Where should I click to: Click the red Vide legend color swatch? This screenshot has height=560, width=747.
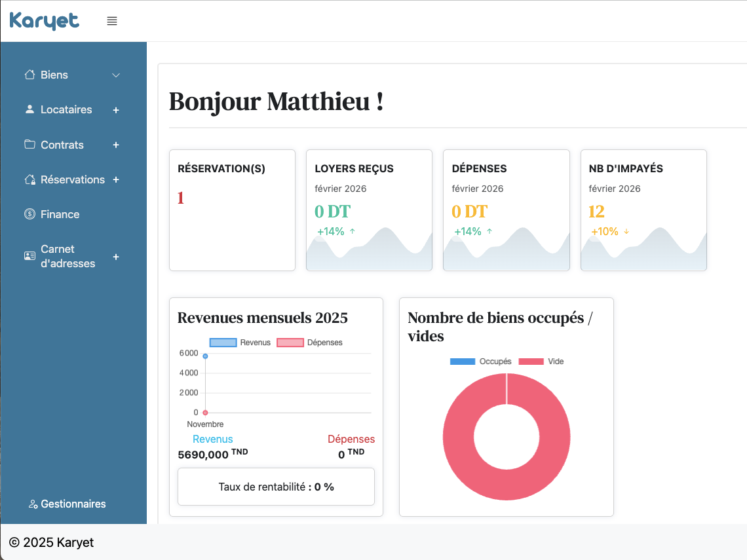(531, 362)
